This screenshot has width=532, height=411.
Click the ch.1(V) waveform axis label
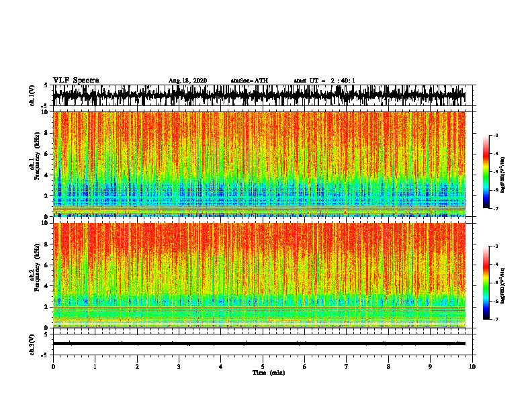(x=32, y=95)
